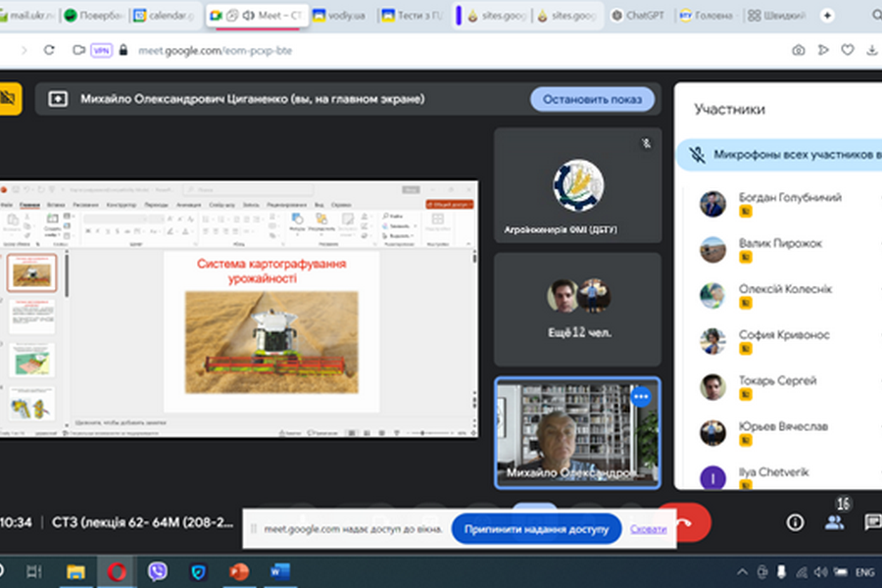The image size is (882, 588).
Task: Open the Вставка ribbon tab in PowerPoint
Action: click(x=56, y=205)
